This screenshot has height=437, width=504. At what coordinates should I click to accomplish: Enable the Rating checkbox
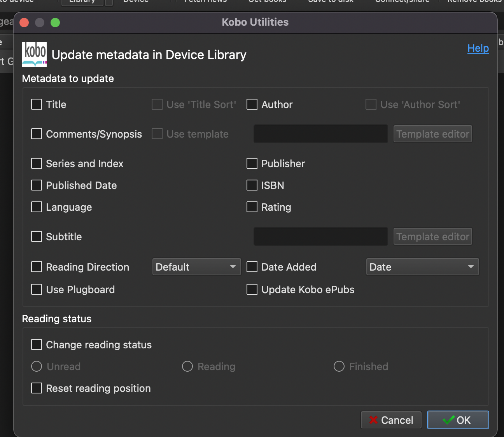(x=252, y=207)
